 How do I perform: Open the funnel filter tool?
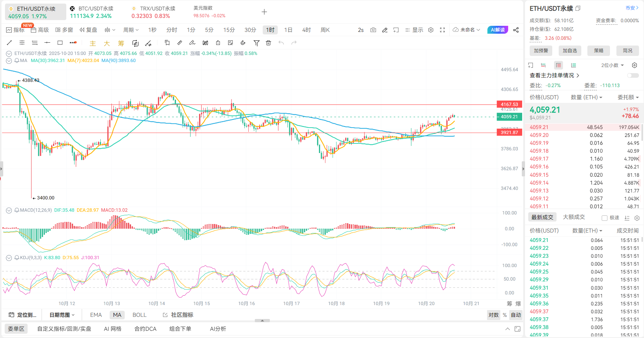[256, 43]
